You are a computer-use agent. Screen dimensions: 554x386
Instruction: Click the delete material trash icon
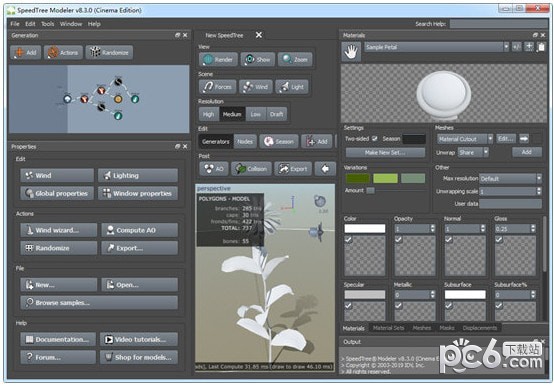(541, 47)
